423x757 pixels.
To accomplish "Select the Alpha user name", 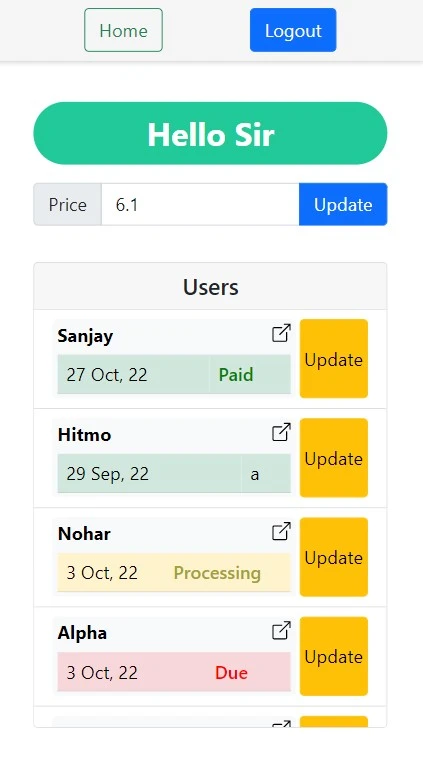I will coord(82,633).
